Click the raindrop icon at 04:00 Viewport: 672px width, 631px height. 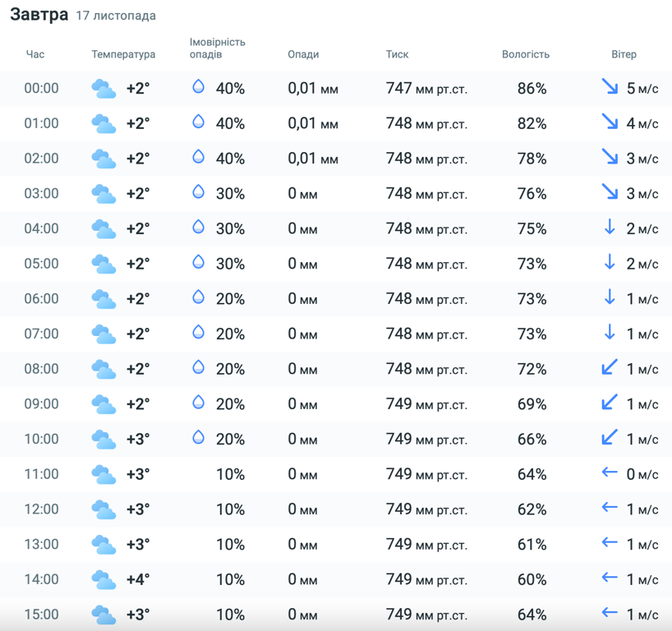pos(198,227)
